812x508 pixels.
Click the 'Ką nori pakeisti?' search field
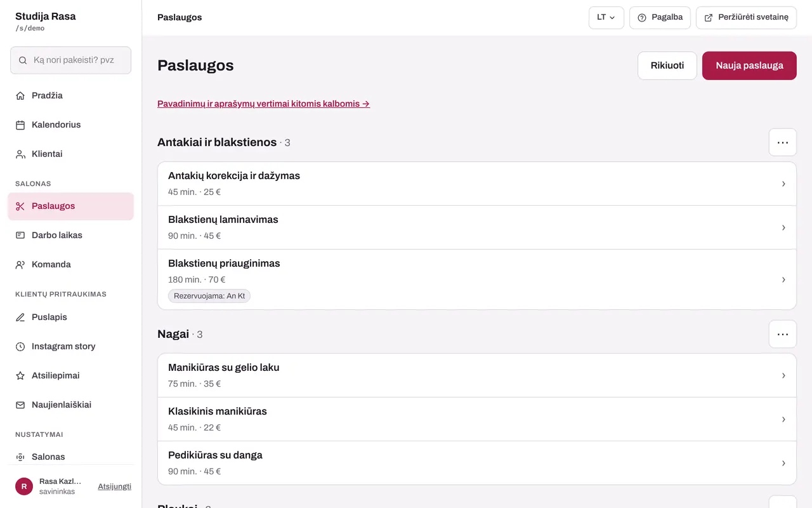pyautogui.click(x=70, y=60)
